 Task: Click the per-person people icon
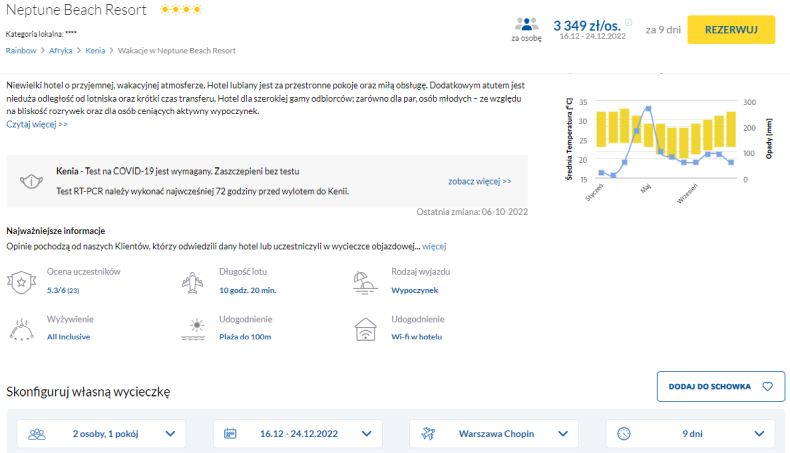point(526,26)
